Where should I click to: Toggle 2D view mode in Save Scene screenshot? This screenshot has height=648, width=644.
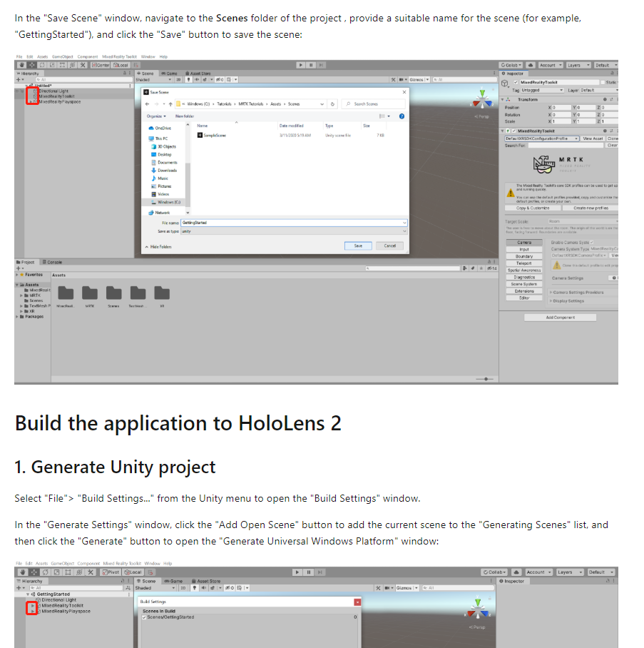[178, 79]
